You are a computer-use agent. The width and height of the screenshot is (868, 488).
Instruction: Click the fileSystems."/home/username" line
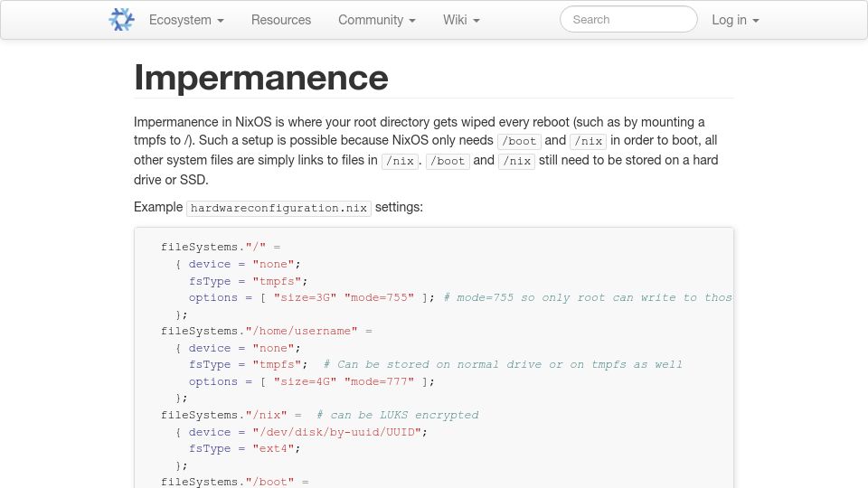[266, 331]
